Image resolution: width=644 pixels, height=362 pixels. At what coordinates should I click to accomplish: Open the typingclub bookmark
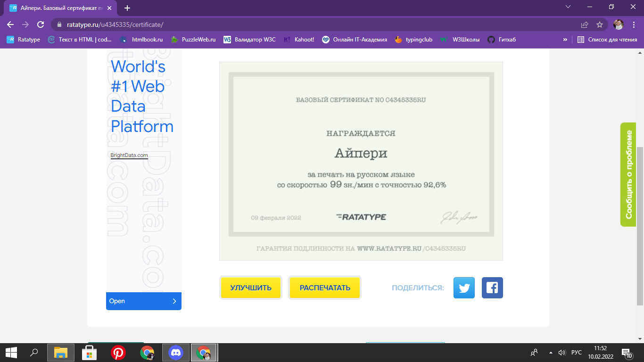[414, 40]
